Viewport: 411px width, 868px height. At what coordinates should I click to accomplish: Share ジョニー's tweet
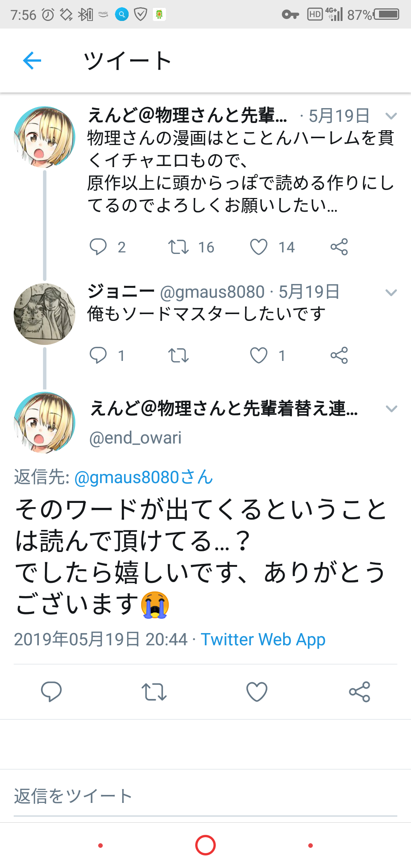point(339,356)
